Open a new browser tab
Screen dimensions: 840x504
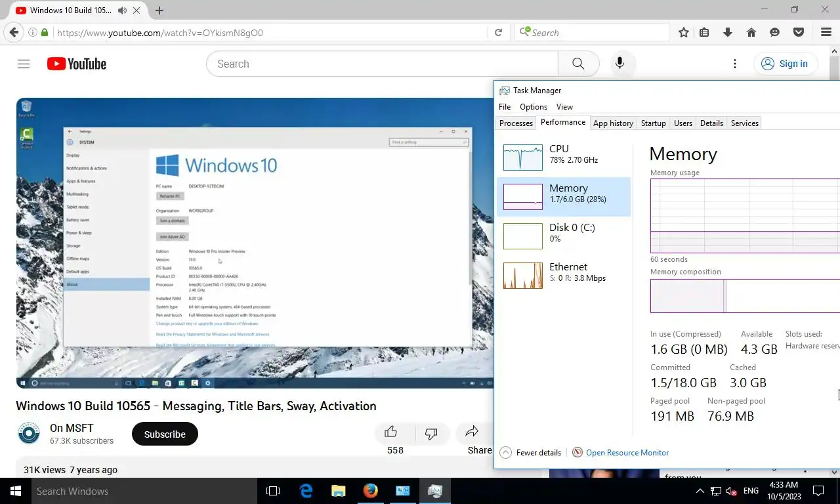(159, 10)
